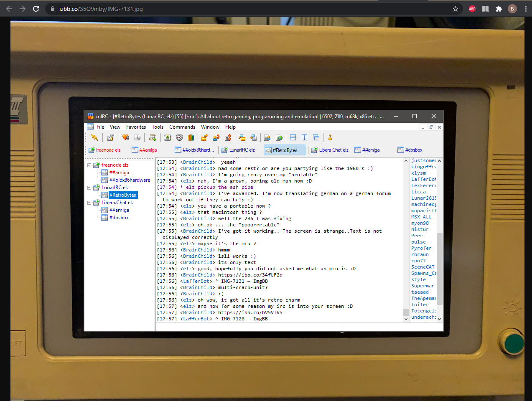Collapse the LunarIRC elz tree node
532x401 pixels.
point(89,188)
